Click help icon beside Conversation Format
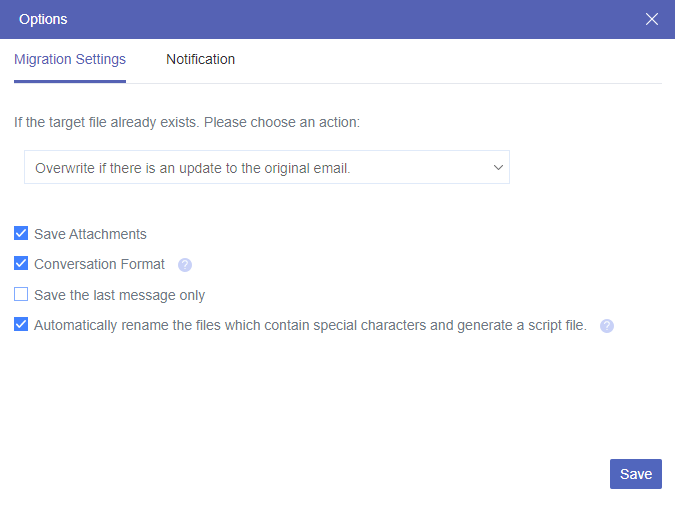Image resolution: width=675 pixels, height=506 pixels. [x=184, y=265]
